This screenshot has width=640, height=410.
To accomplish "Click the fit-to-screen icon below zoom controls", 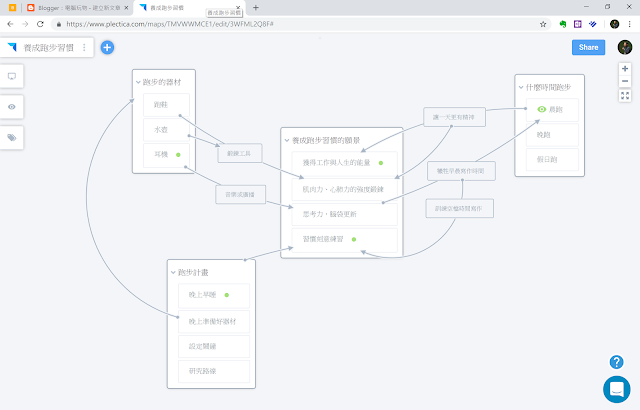I will point(625,96).
